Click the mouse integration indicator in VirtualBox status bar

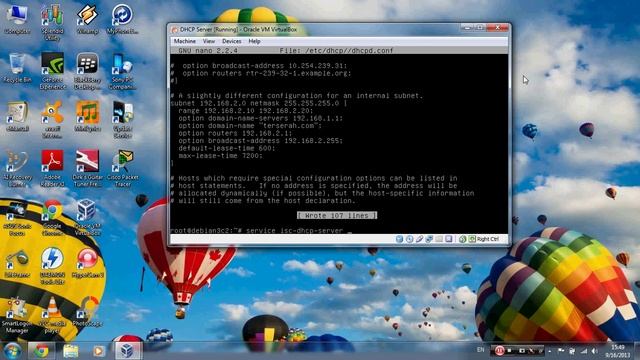[x=462, y=239]
